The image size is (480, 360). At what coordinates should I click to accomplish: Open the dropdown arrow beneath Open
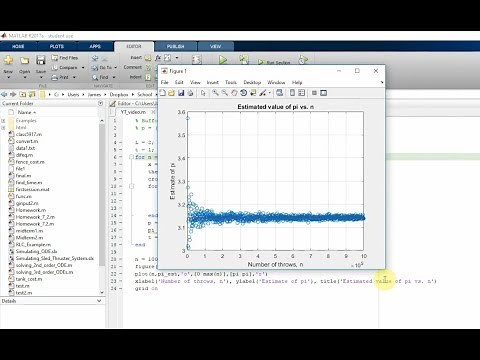24,78
